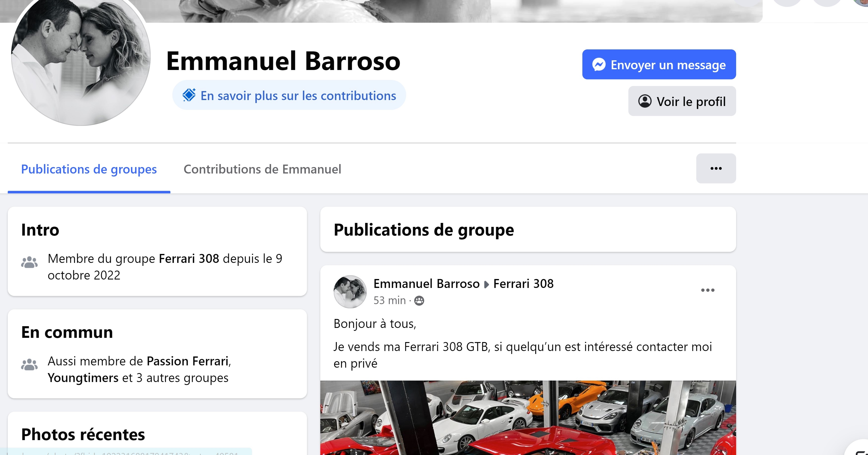Screen dimensions: 868x455
Task: Click Envoyer un message button
Action: pyautogui.click(x=659, y=65)
